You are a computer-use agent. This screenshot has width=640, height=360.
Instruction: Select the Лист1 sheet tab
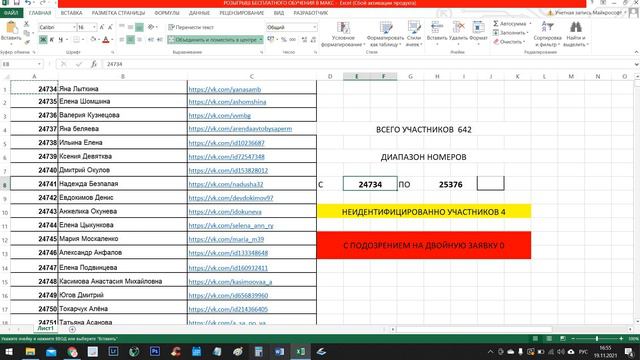click(45, 328)
